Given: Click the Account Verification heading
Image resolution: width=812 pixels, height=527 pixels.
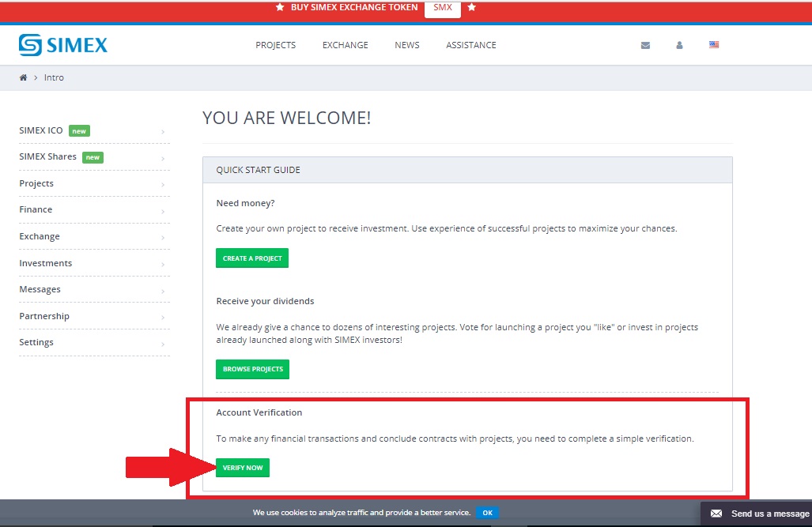Looking at the screenshot, I should tap(259, 412).
